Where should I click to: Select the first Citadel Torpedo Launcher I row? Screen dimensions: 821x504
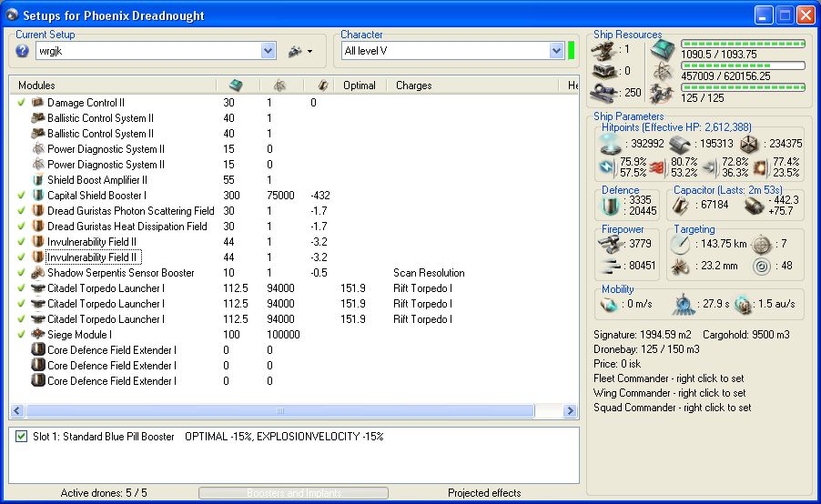point(106,288)
